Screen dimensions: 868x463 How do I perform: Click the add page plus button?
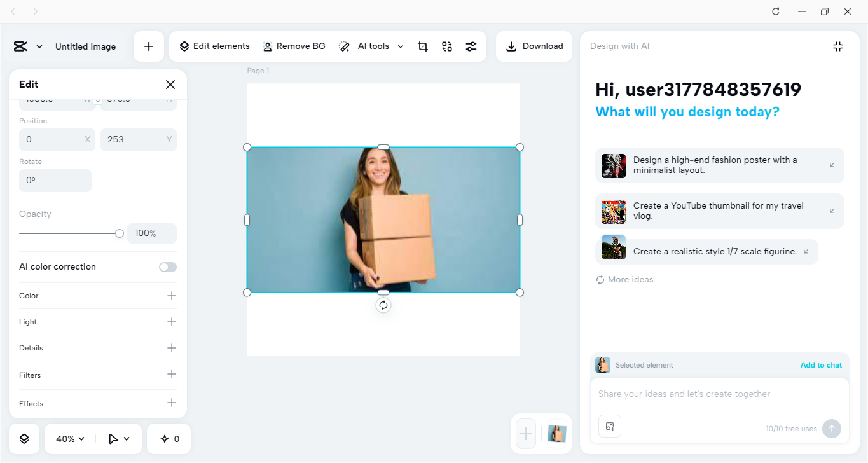pos(526,434)
